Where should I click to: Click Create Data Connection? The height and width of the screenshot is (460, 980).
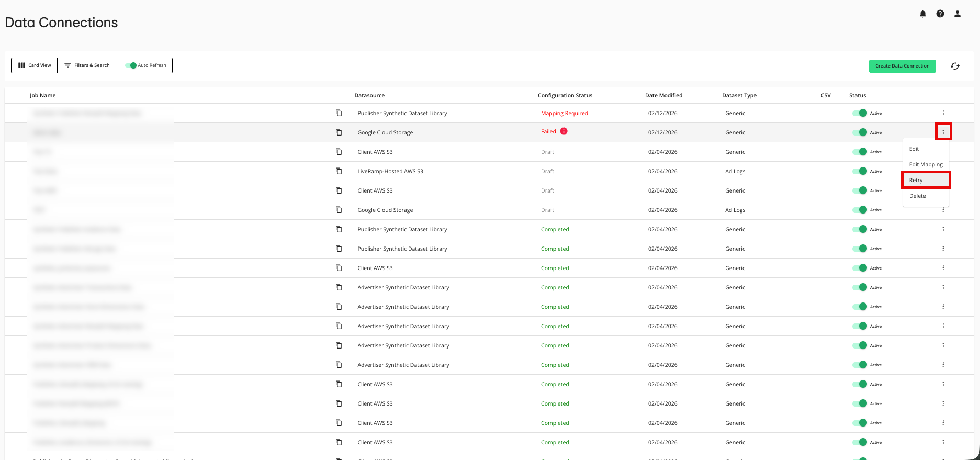pyautogui.click(x=903, y=66)
